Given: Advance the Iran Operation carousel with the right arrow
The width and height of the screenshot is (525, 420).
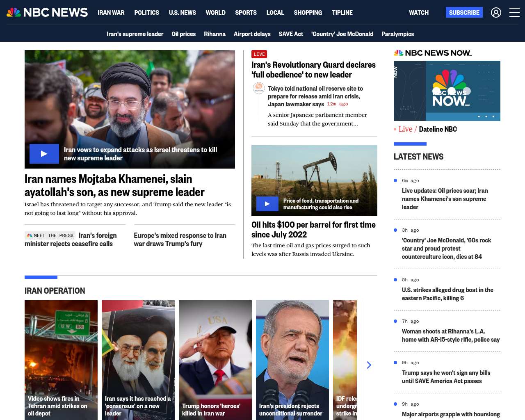Looking at the screenshot, I should pos(369,365).
